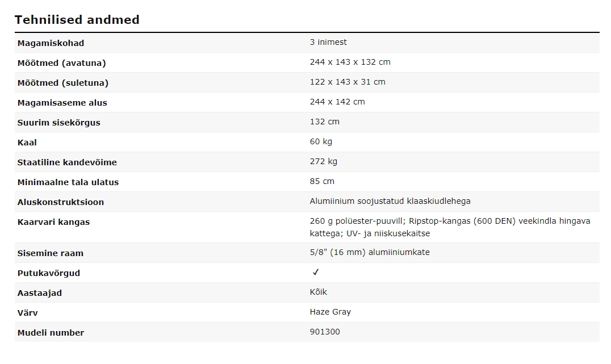Click the "Kaarvari kangas" label
Viewport: 611px width, 364px height.
tap(53, 222)
